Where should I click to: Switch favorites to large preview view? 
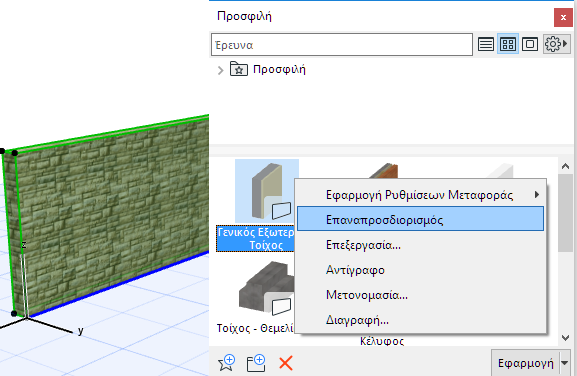click(530, 45)
